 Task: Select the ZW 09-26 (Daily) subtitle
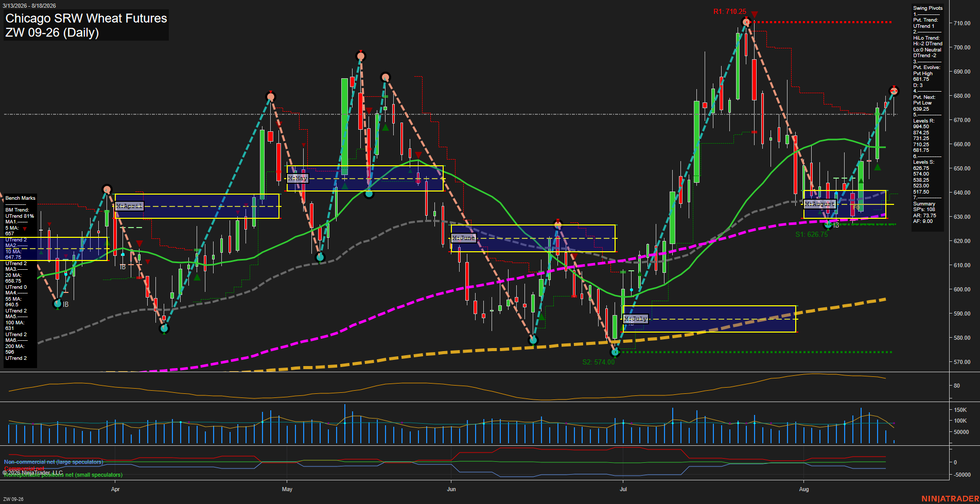point(52,32)
